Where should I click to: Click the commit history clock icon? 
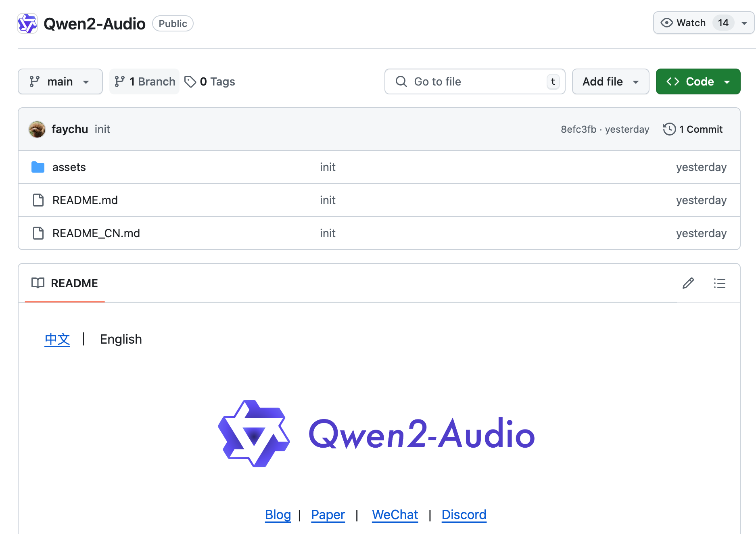(x=670, y=129)
